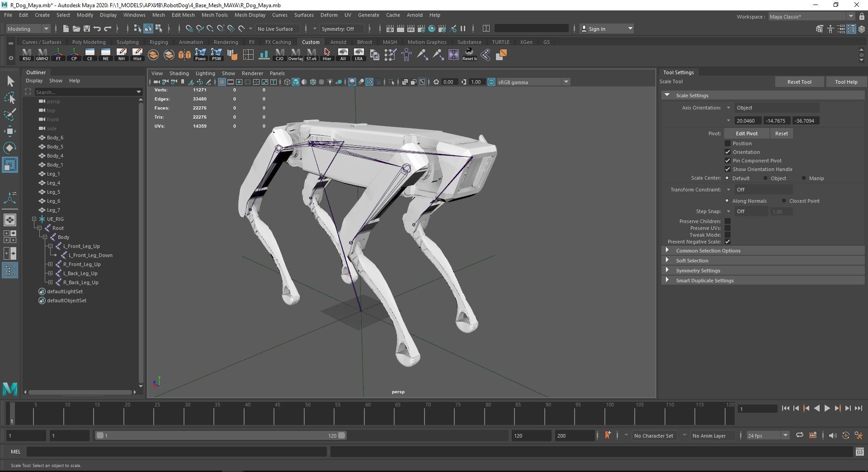Enable the Preserve Children checkbox
Screen dimensions: 868x472
(x=727, y=221)
